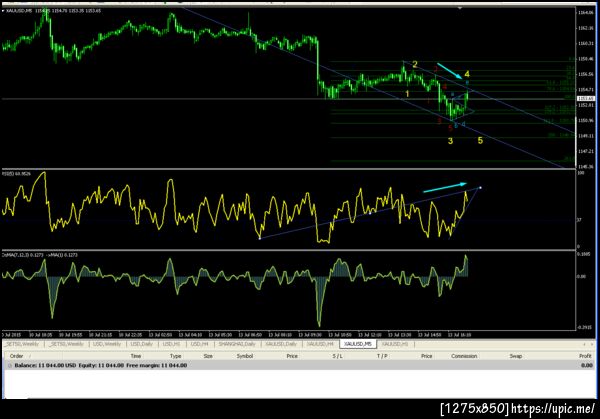Sort orders by the Order column header
The image size is (600, 419).
pyautogui.click(x=16, y=356)
